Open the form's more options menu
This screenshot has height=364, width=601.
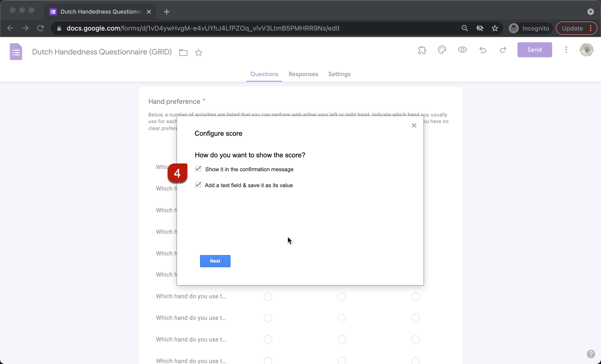[566, 50]
